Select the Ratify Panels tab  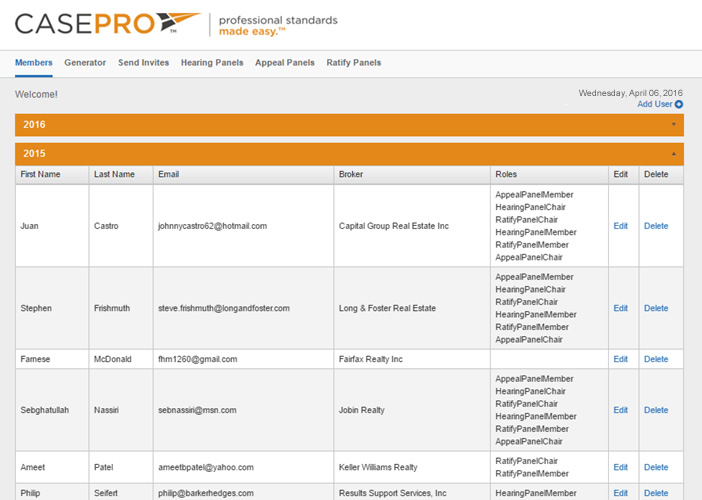[x=354, y=63]
